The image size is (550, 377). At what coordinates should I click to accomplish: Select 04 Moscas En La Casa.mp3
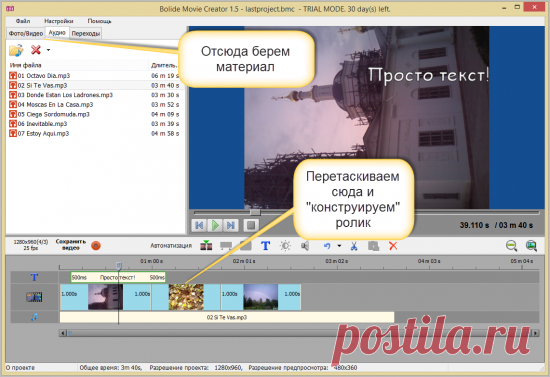click(94, 105)
